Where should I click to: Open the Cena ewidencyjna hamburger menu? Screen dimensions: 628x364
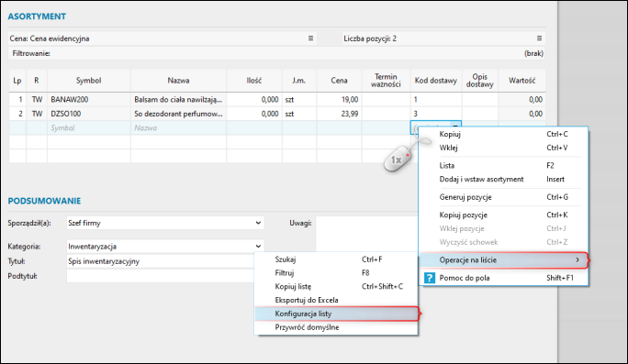(x=310, y=39)
